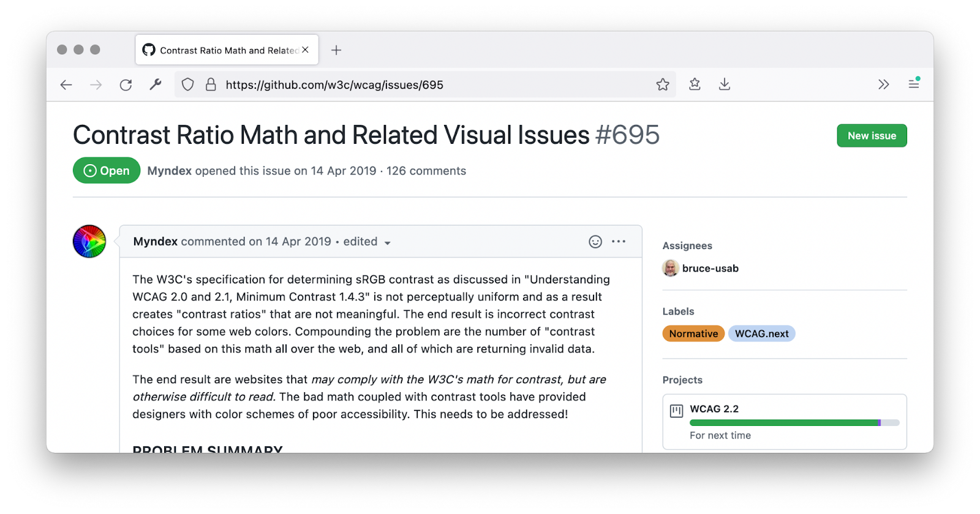980x514 pixels.
Task: Bookmark this page with the star
Action: click(663, 84)
